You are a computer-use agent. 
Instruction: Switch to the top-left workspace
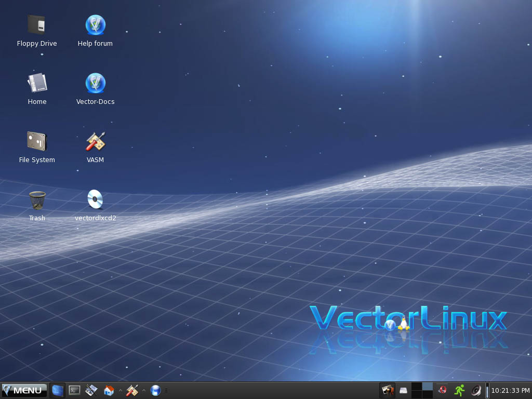[416, 387]
